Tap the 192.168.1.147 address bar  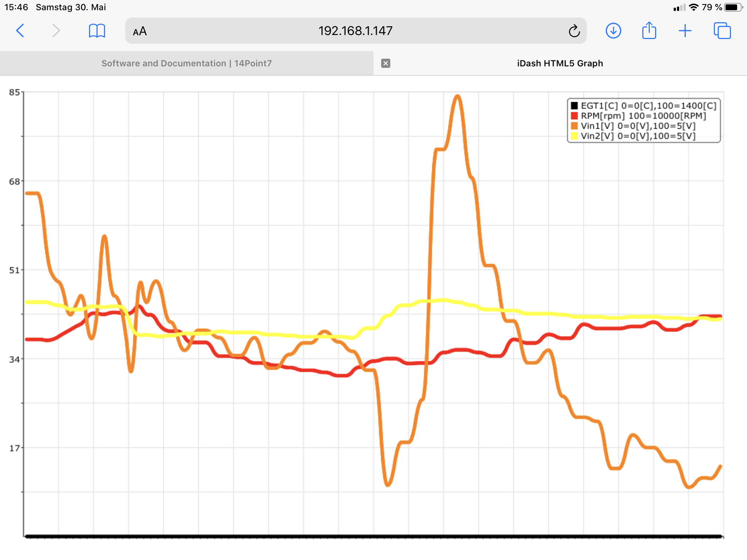(355, 31)
